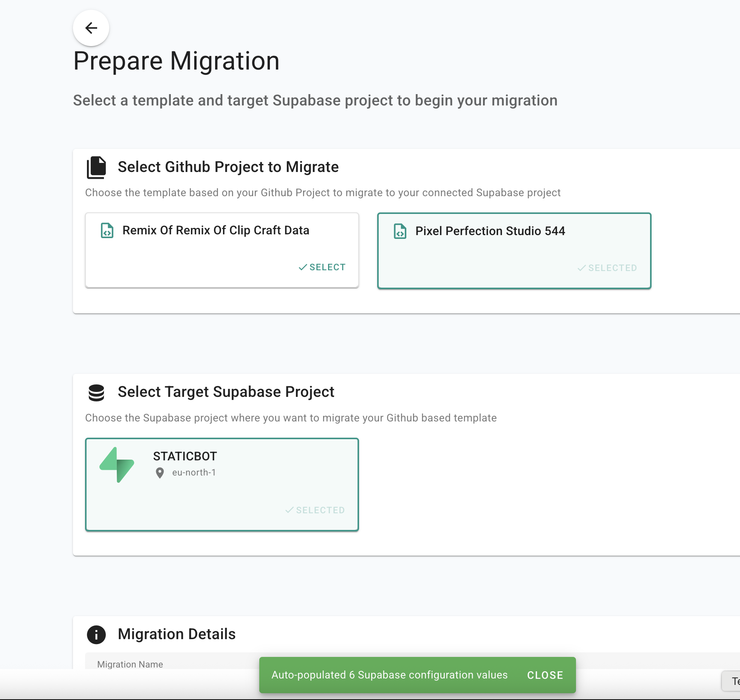740x700 pixels.
Task: Click the code file icon on Pixel Perfection card
Action: pos(400,231)
